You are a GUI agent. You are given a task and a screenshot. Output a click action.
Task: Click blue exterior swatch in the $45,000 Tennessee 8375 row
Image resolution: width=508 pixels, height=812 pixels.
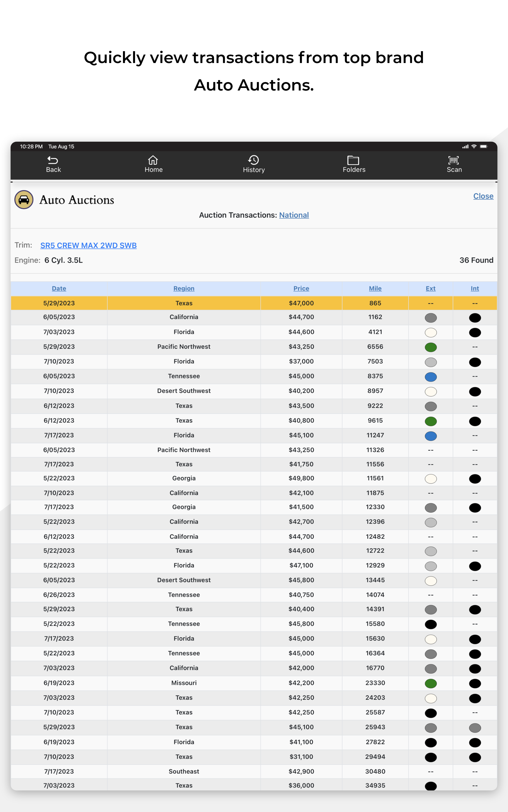click(x=431, y=377)
